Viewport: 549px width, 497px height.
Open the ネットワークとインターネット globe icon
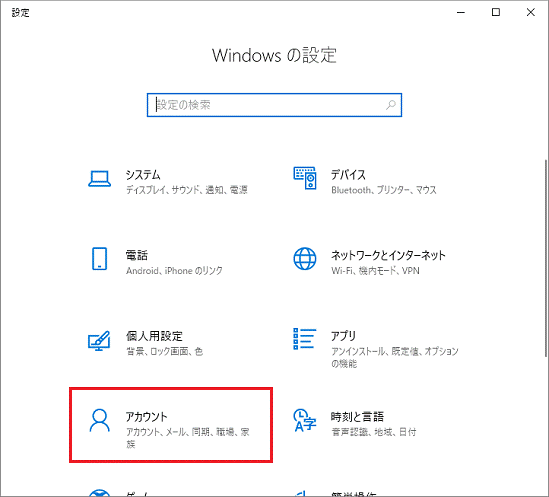305,259
